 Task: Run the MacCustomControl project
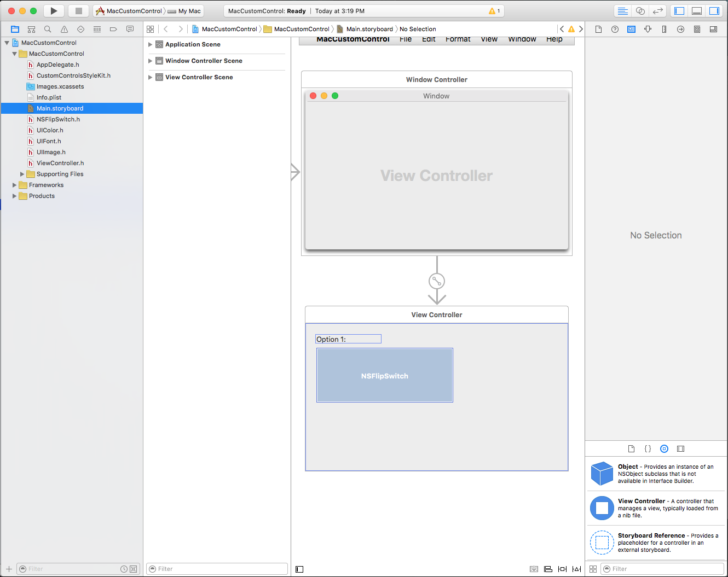pos(53,10)
